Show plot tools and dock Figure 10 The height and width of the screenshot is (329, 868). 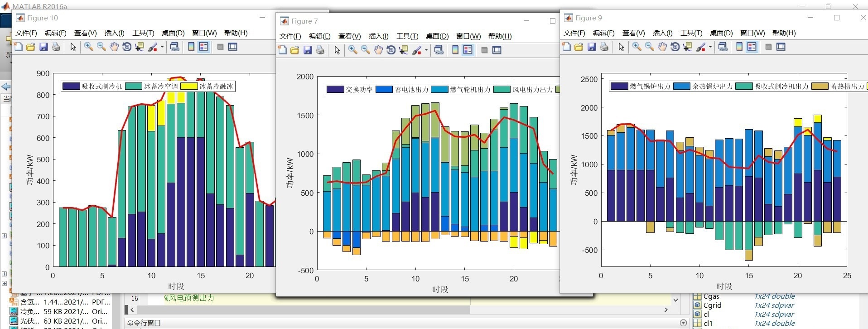pos(233,47)
